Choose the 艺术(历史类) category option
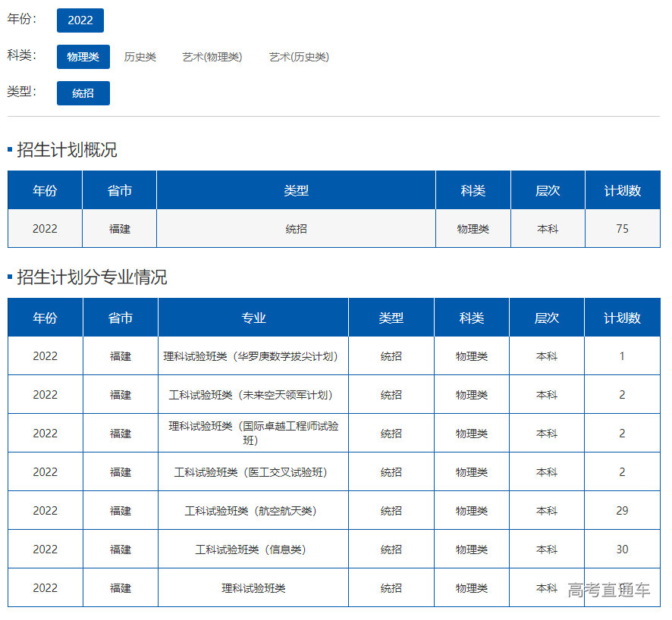 tap(299, 57)
